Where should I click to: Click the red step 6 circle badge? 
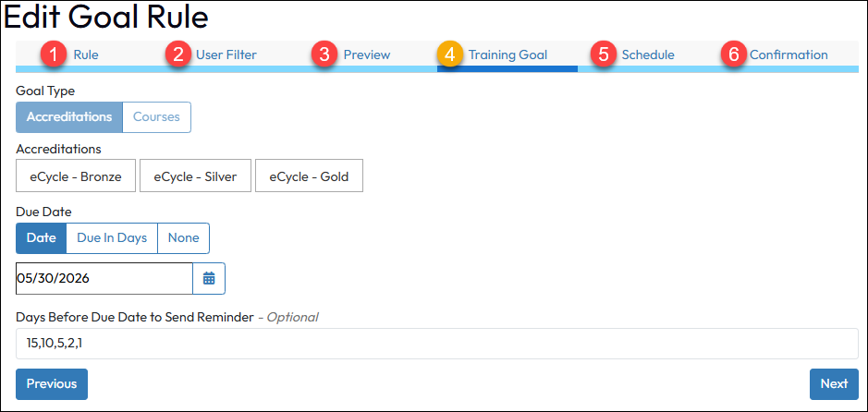[x=733, y=55]
